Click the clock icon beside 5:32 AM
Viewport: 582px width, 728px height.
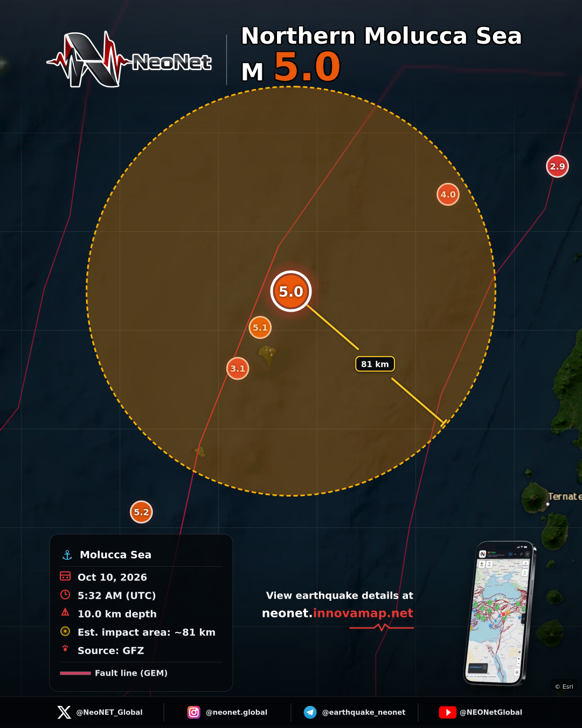coord(65,594)
